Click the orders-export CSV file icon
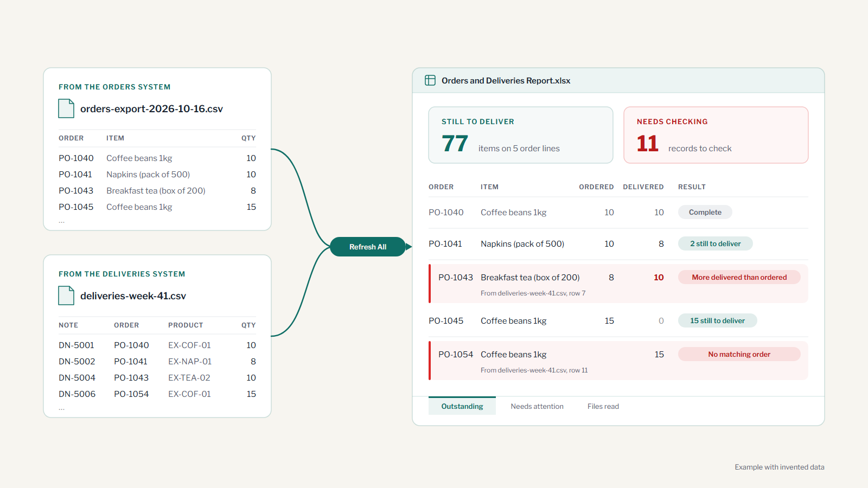The width and height of the screenshot is (868, 488). click(x=66, y=108)
